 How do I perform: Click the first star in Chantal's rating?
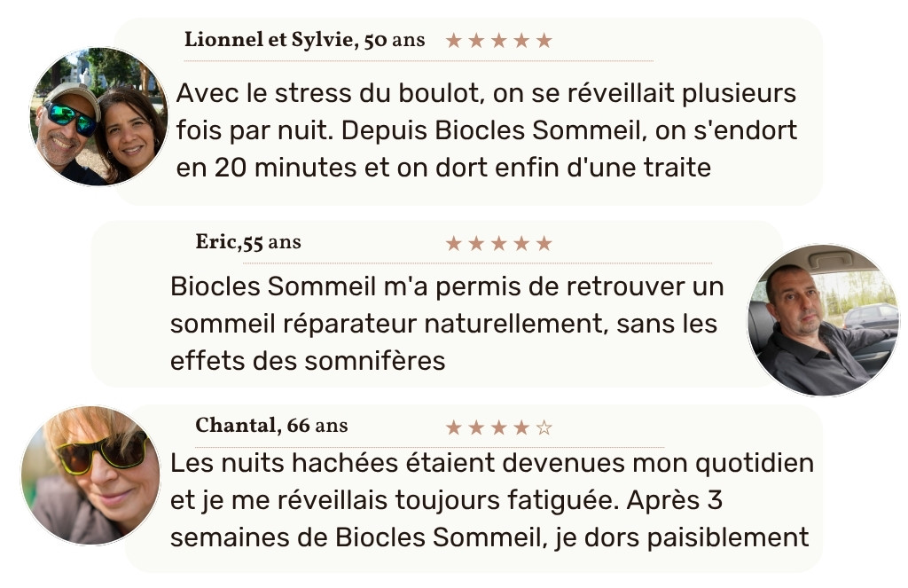454,428
